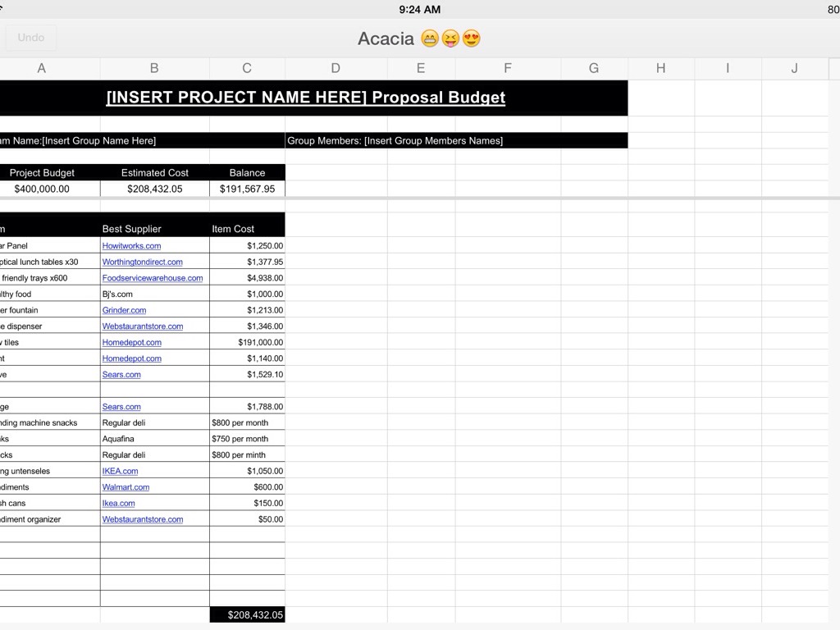Open Homedepot.com link beside $191,000.00
The image size is (840, 630).
click(x=131, y=343)
